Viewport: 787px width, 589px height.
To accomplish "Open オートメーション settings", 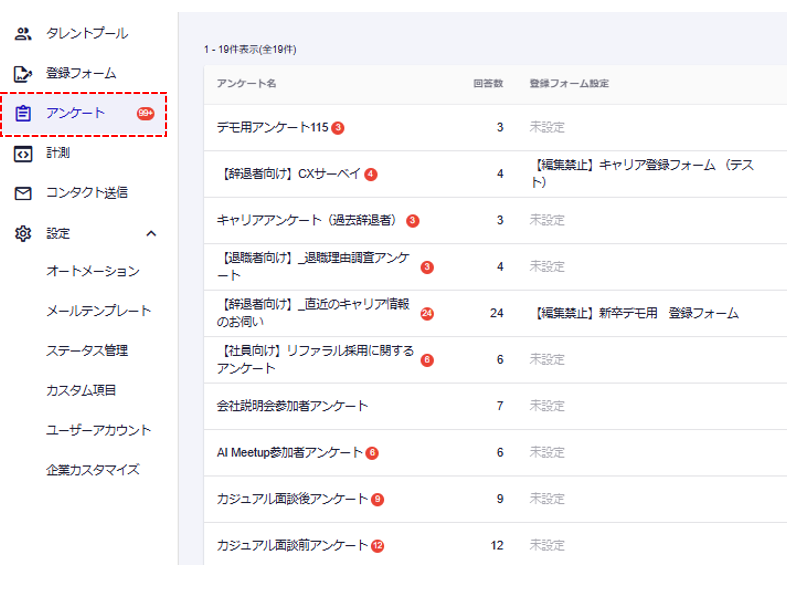I will point(92,271).
